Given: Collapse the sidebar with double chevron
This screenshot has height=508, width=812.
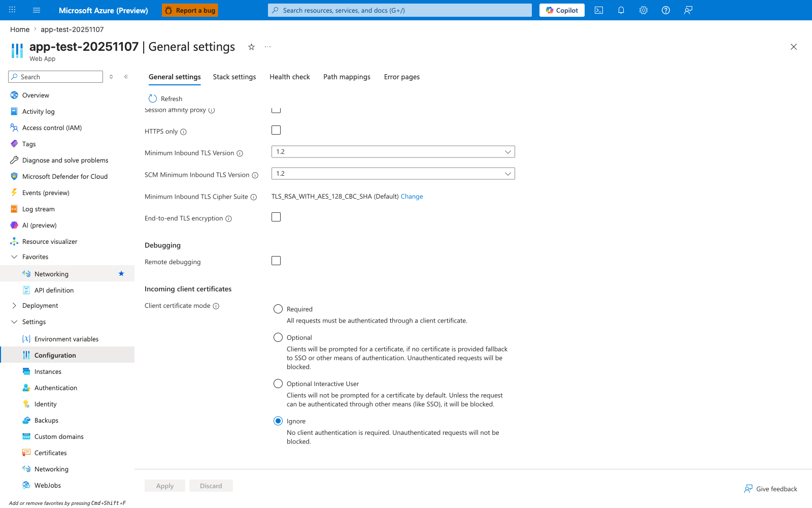Looking at the screenshot, I should (126, 77).
